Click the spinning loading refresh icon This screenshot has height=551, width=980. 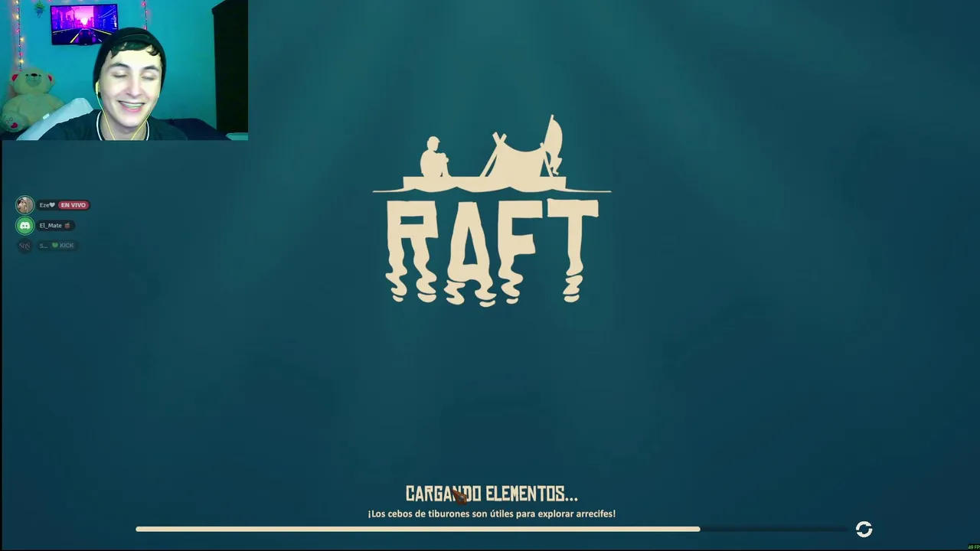pyautogui.click(x=864, y=530)
